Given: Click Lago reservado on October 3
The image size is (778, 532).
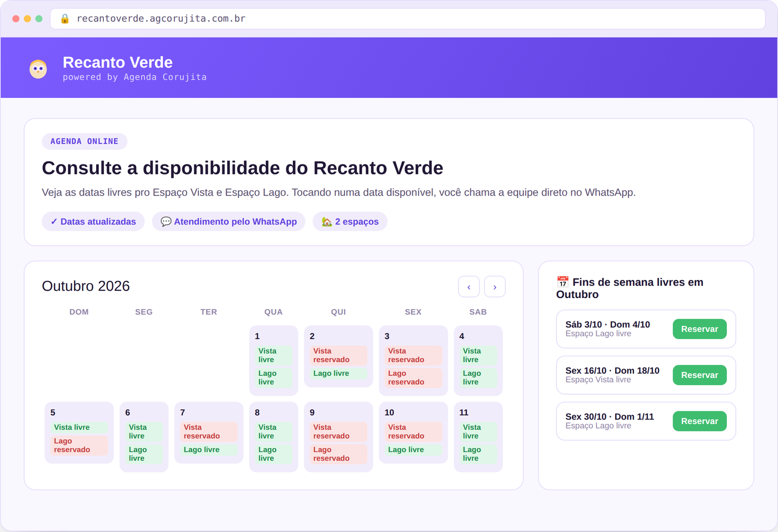Looking at the screenshot, I should click(413, 377).
